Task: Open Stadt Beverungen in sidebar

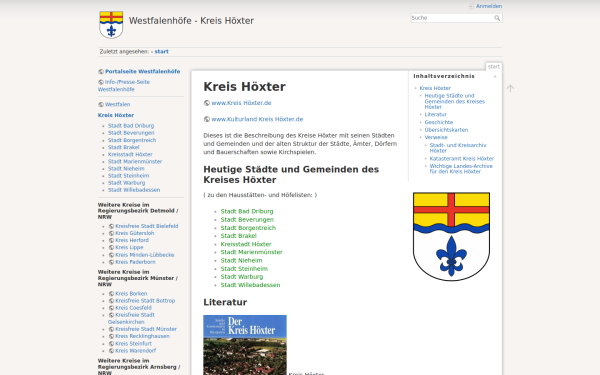Action: tap(131, 133)
